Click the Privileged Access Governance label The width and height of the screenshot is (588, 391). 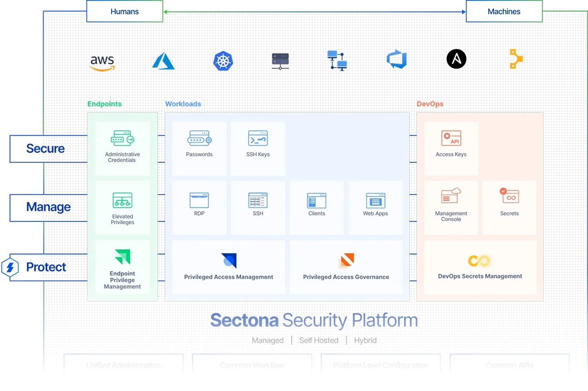346,277
